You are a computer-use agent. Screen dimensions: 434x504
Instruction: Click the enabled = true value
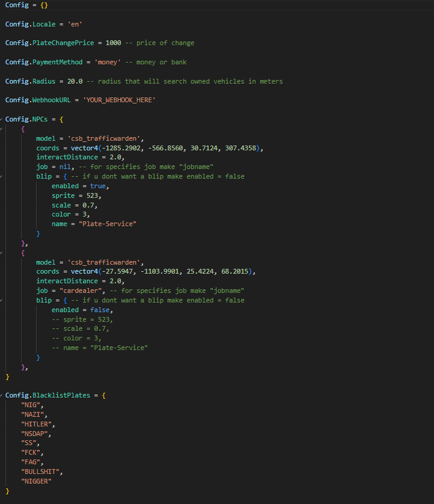click(x=99, y=186)
